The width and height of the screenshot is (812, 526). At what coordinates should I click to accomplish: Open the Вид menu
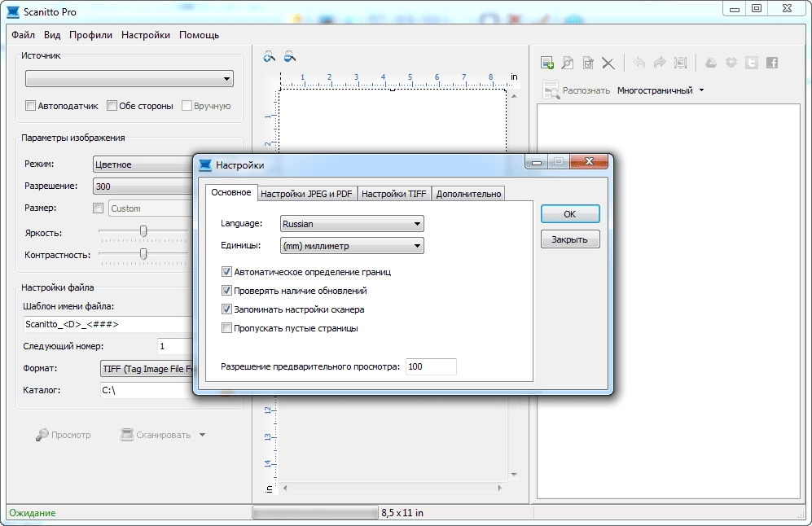pyautogui.click(x=52, y=35)
